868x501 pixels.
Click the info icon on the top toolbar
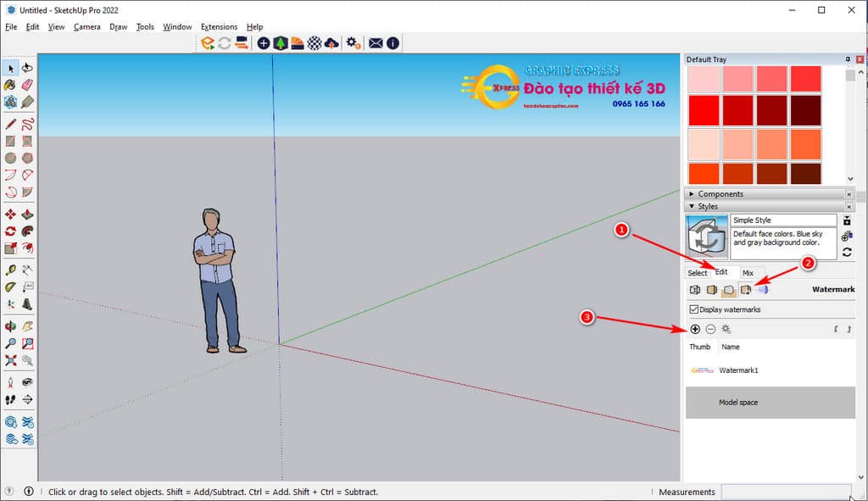point(392,42)
